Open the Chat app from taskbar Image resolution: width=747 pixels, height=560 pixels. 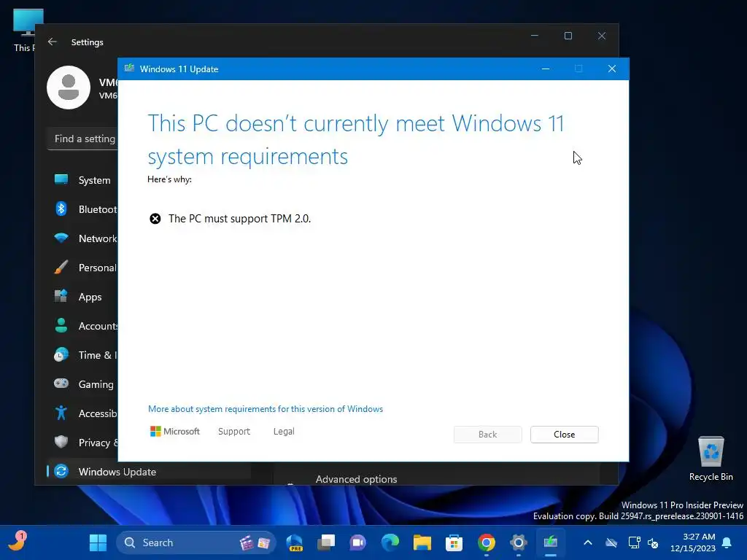[x=357, y=542]
